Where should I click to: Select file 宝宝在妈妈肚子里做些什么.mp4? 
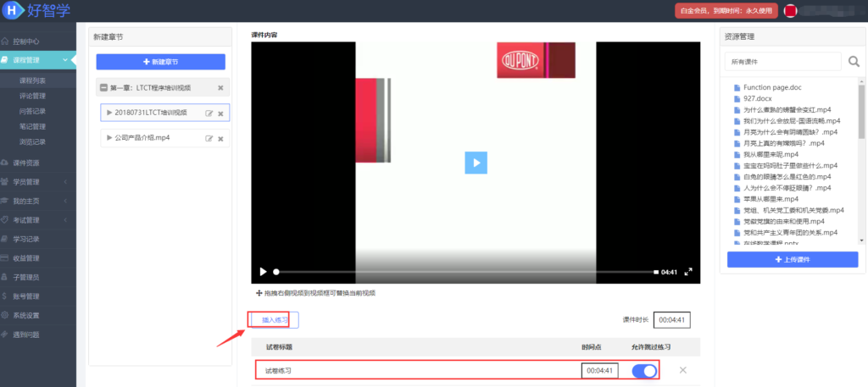(x=791, y=165)
